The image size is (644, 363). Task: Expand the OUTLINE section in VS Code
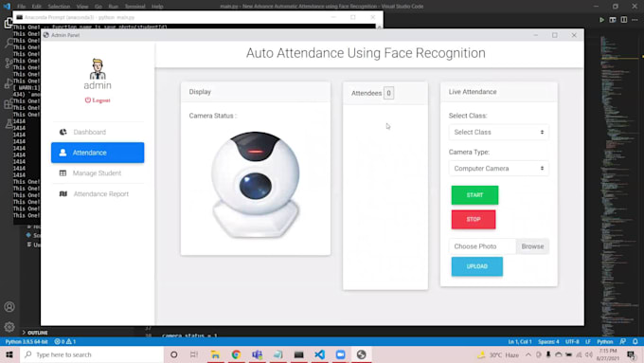pyautogui.click(x=35, y=332)
